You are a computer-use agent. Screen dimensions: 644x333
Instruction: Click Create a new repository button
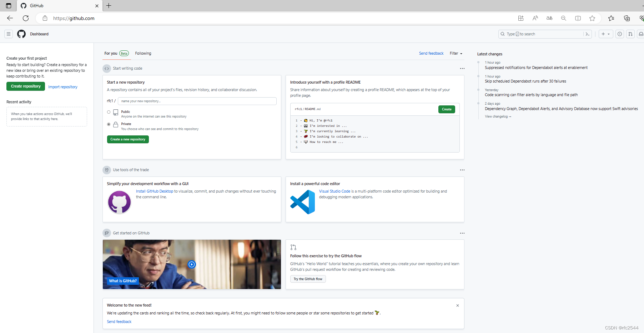128,139
